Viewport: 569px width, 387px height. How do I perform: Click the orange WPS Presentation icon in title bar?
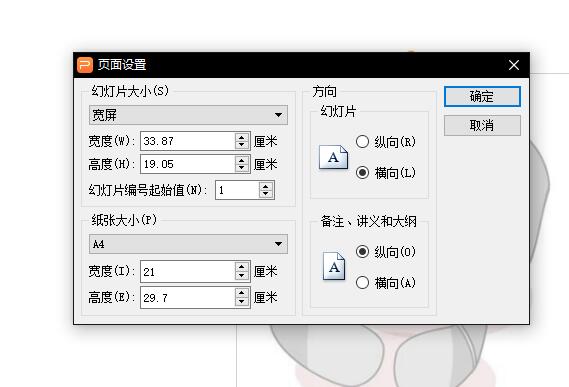(85, 65)
